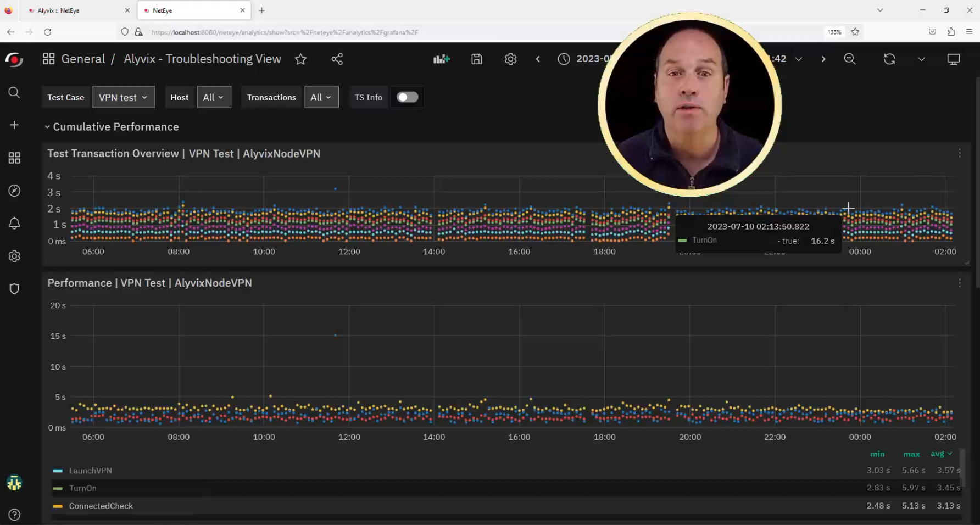
Task: Open the General folder breadcrumb
Action: coord(83,59)
